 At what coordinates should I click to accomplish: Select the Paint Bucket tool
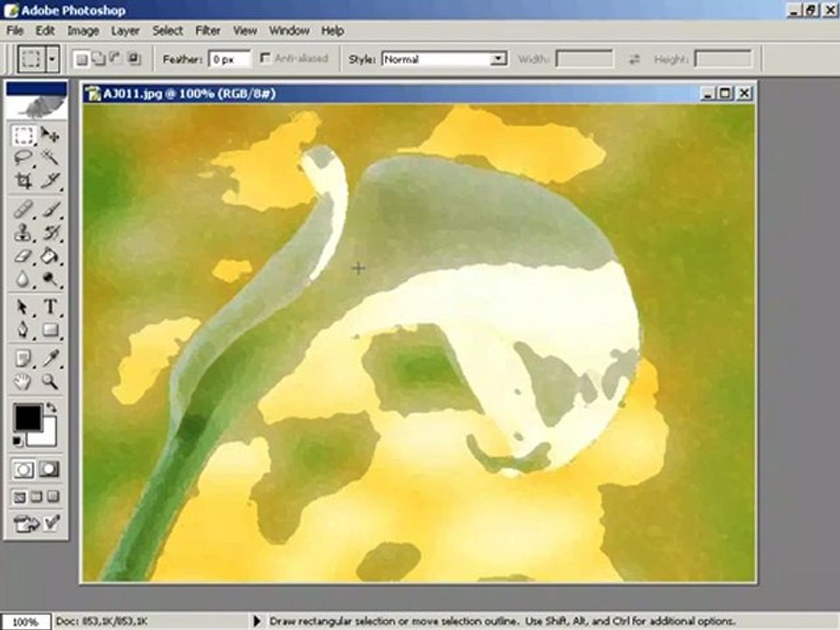[50, 255]
